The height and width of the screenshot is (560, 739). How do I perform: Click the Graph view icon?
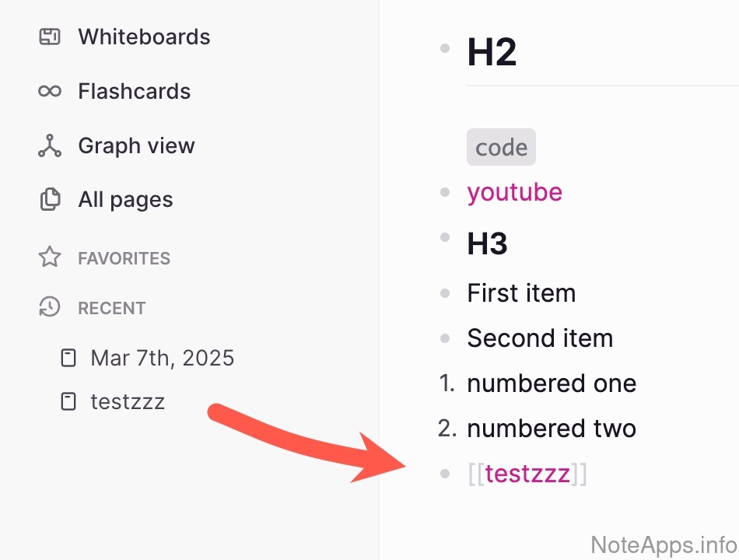click(50, 145)
